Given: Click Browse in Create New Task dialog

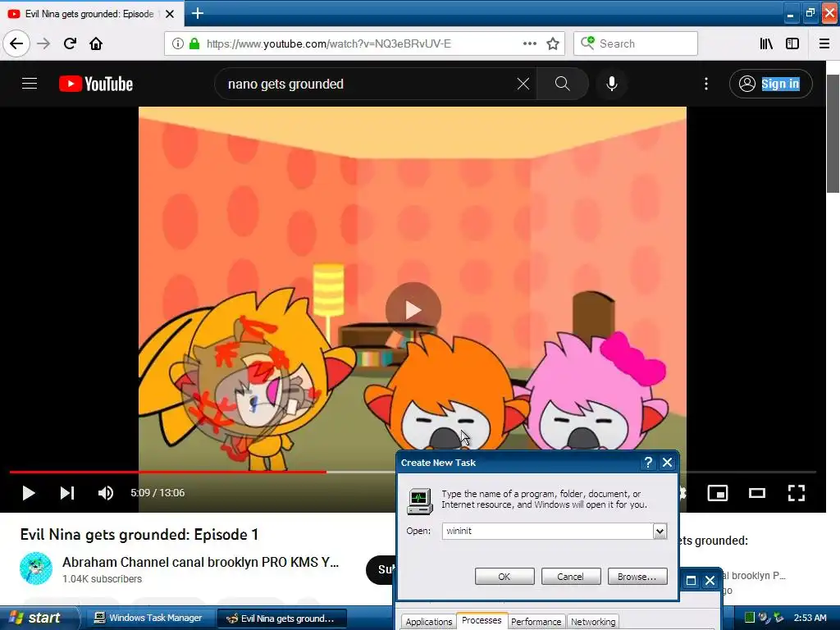Looking at the screenshot, I should tap(637, 577).
